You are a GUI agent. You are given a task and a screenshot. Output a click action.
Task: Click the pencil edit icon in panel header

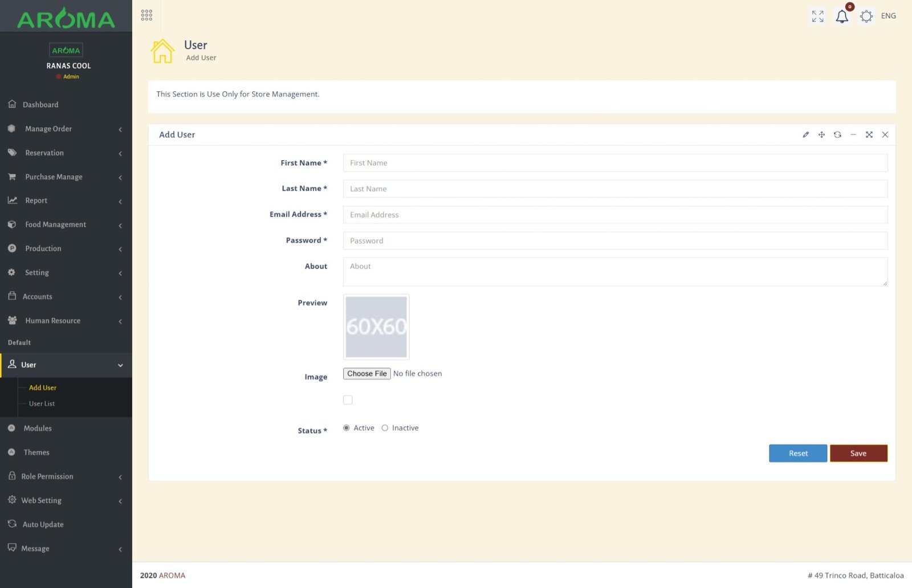(805, 135)
